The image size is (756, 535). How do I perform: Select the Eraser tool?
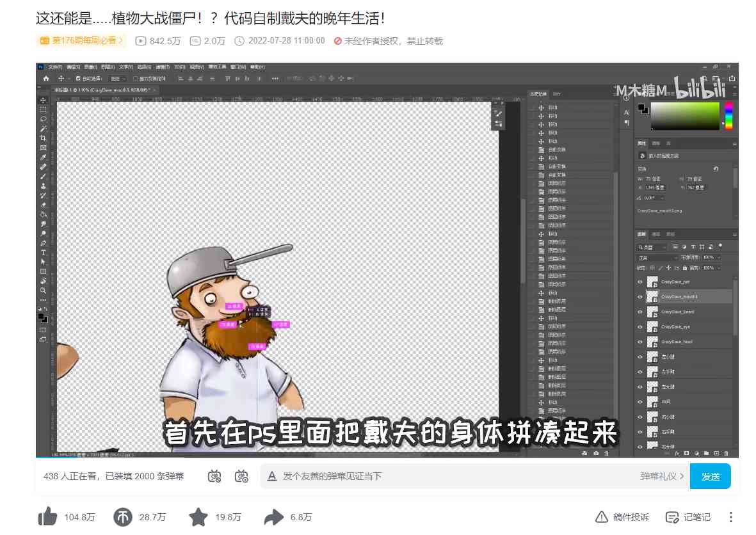tap(43, 205)
